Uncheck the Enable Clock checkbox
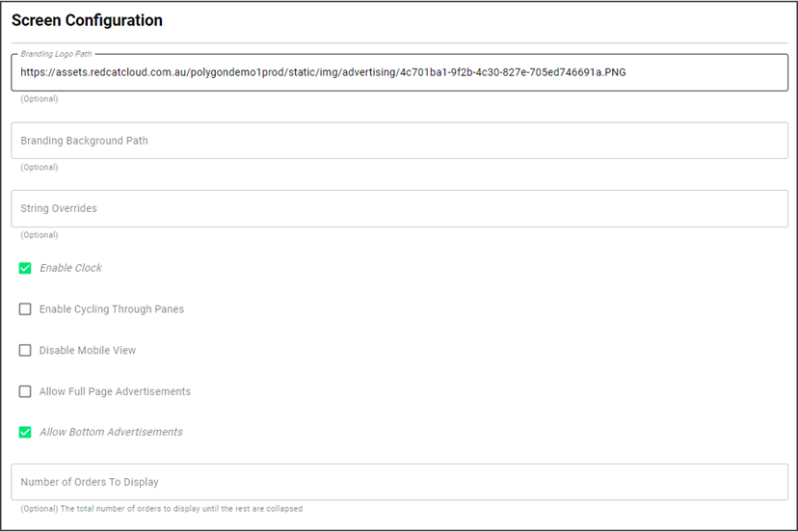This screenshot has width=798, height=532. 25,268
